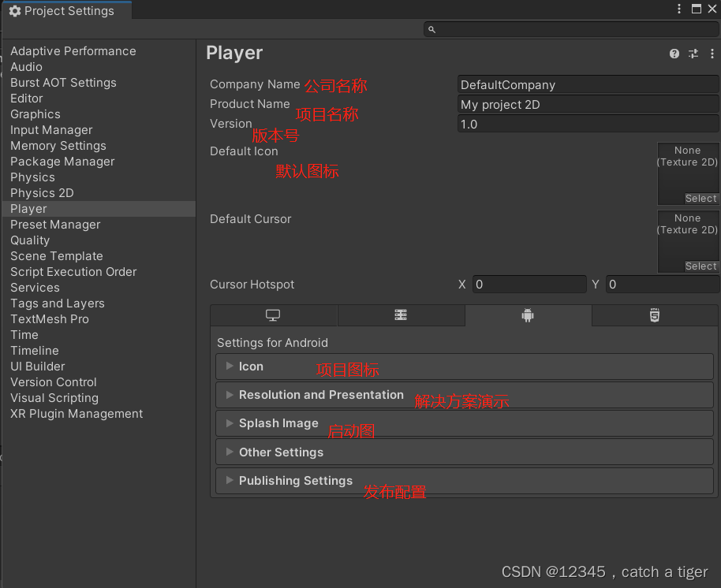Switch to the desktop standalone platform tab
Viewport: 721px width, 588px height.
(x=274, y=315)
